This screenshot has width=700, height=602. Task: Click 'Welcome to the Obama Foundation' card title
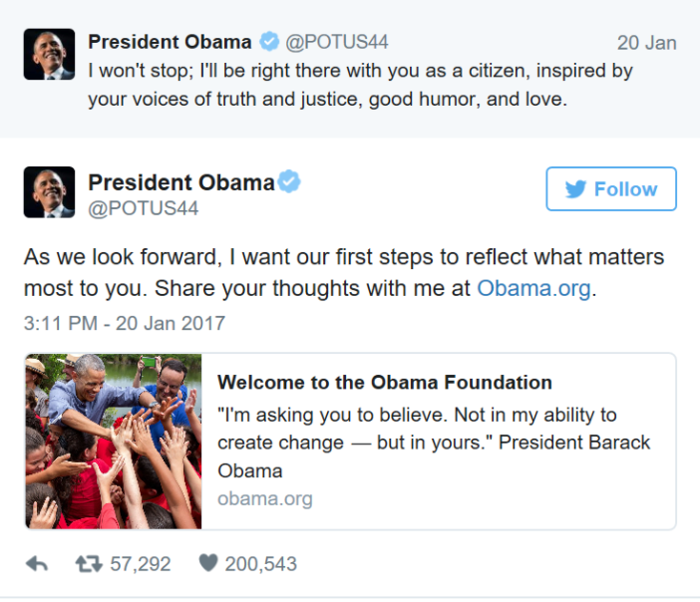[384, 383]
